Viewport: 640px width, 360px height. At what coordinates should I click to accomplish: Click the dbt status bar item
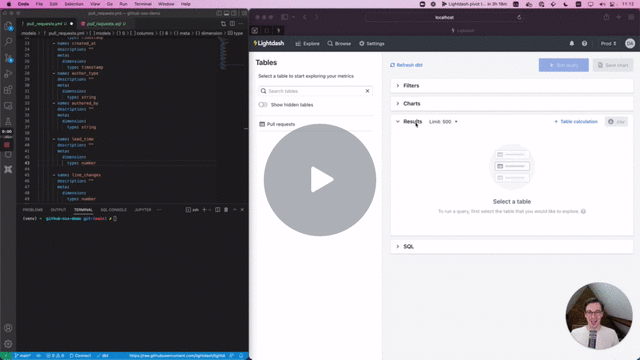[103, 356]
